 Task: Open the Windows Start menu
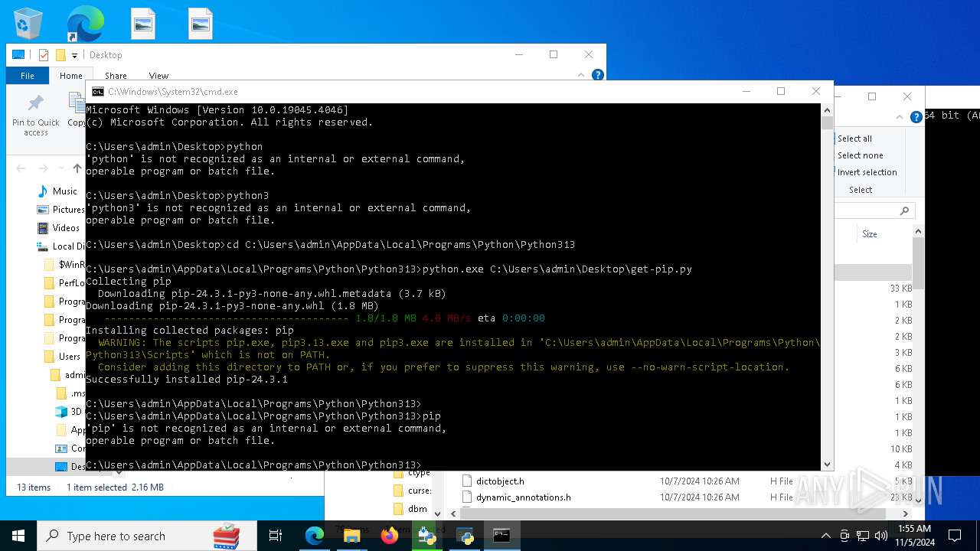click(x=18, y=536)
